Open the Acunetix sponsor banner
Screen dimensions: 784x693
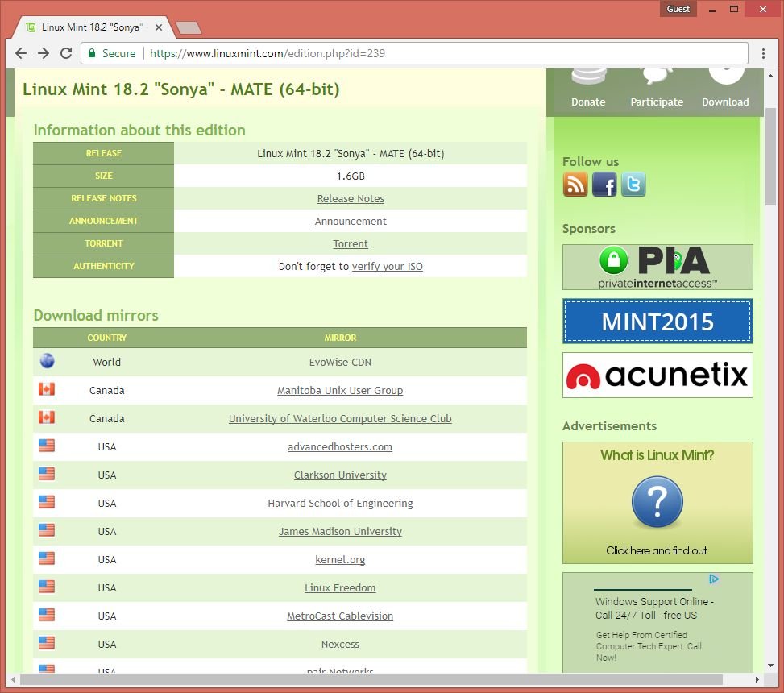point(657,375)
